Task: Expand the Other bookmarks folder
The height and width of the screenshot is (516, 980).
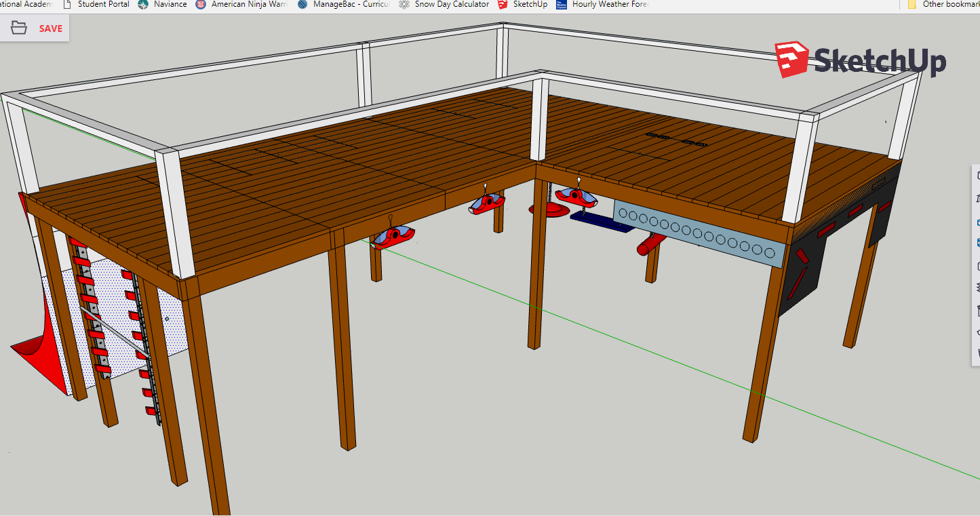Action: (943, 4)
